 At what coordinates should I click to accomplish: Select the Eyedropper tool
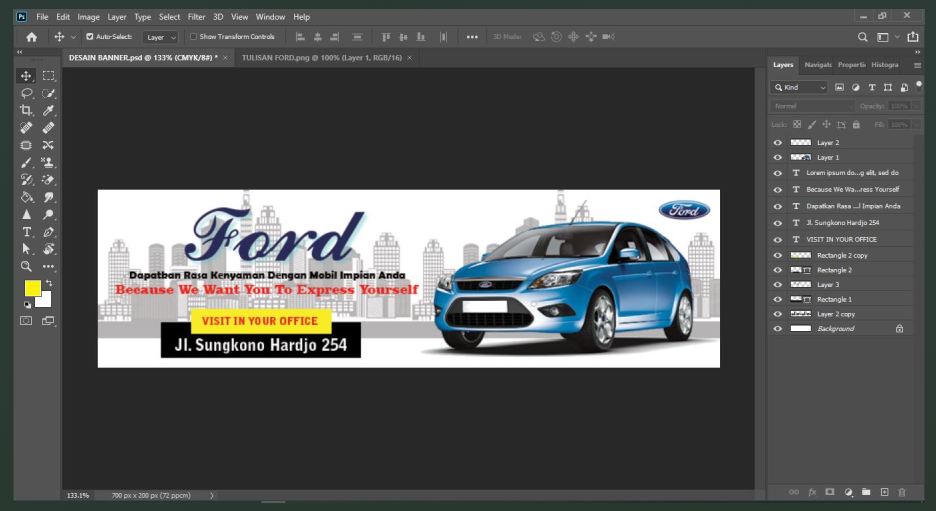[48, 110]
